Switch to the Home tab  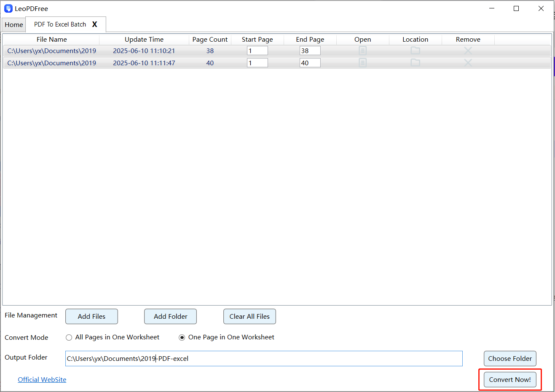13,24
